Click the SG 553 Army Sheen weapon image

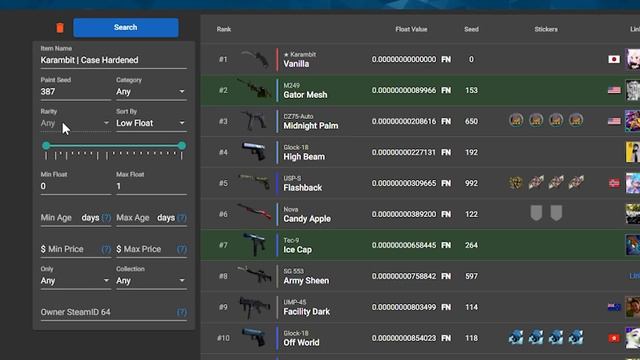tap(255, 276)
